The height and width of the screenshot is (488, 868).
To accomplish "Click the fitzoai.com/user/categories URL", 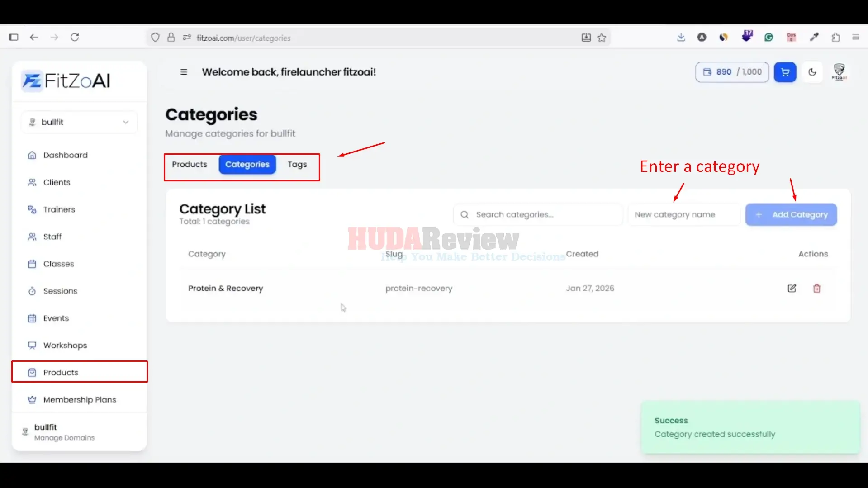I will (243, 38).
